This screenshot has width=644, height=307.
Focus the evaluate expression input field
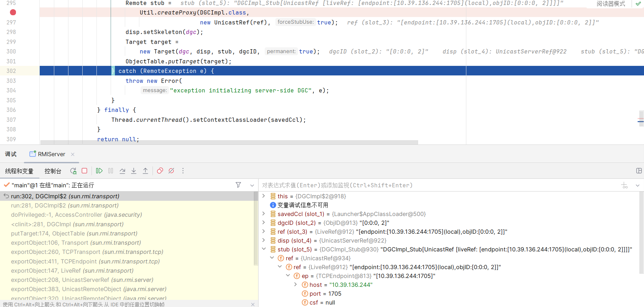pyautogui.click(x=440, y=185)
